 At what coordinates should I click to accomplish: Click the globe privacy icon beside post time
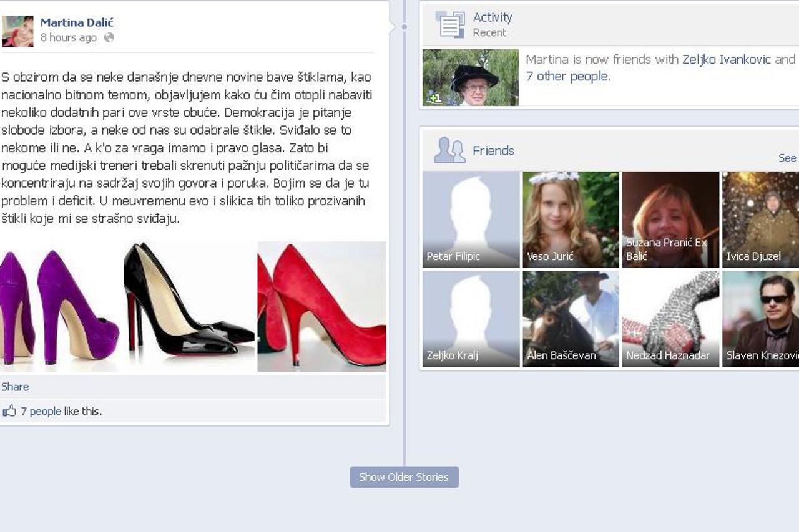coord(109,37)
